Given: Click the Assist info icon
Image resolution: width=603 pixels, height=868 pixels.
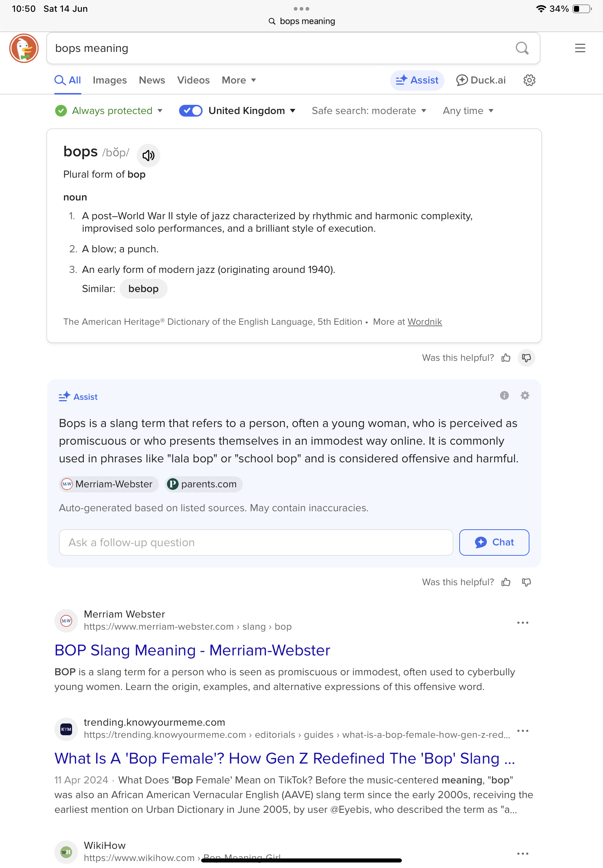Looking at the screenshot, I should tap(504, 396).
